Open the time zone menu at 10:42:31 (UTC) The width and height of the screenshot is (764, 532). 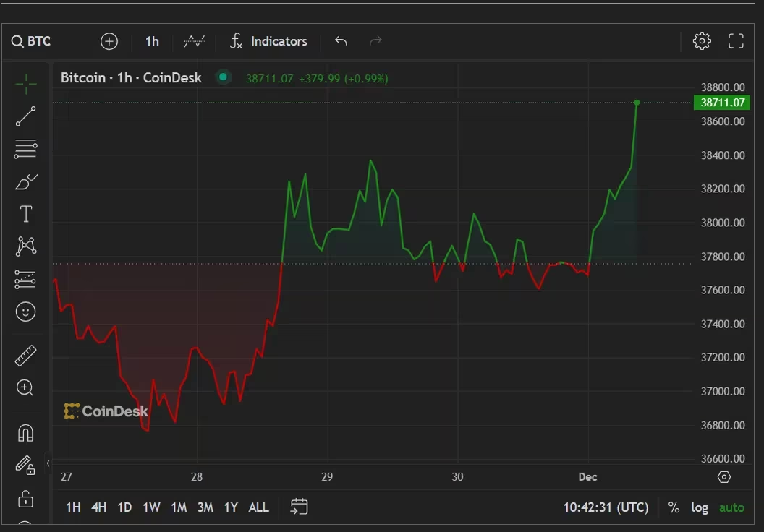606,507
